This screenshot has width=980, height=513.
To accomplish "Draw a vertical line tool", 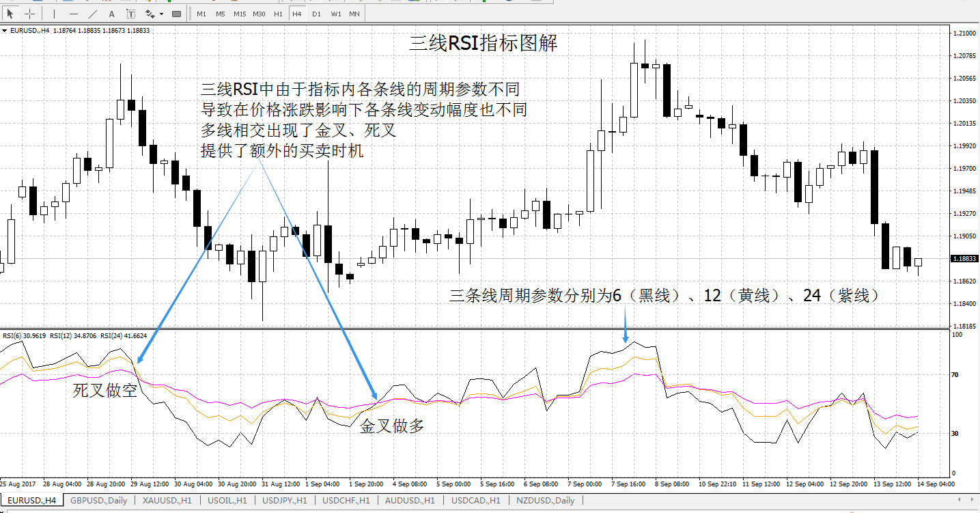I will point(55,14).
